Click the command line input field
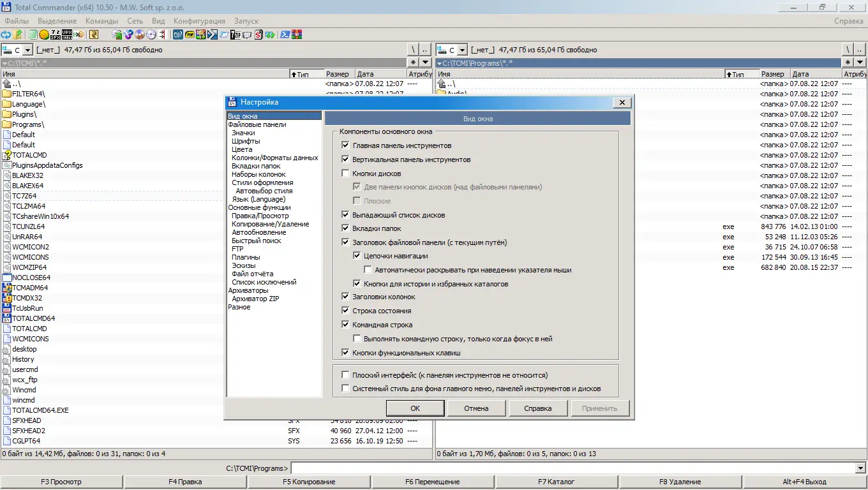 (x=572, y=468)
